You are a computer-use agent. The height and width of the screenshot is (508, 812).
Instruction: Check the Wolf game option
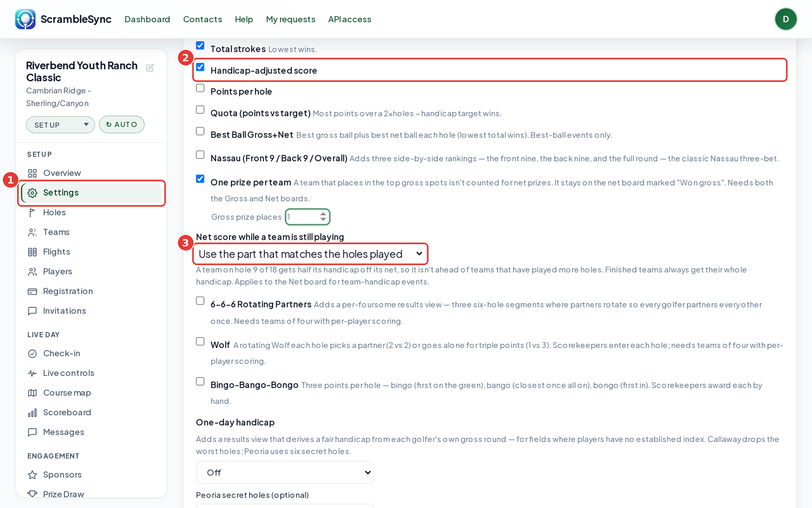(200, 342)
